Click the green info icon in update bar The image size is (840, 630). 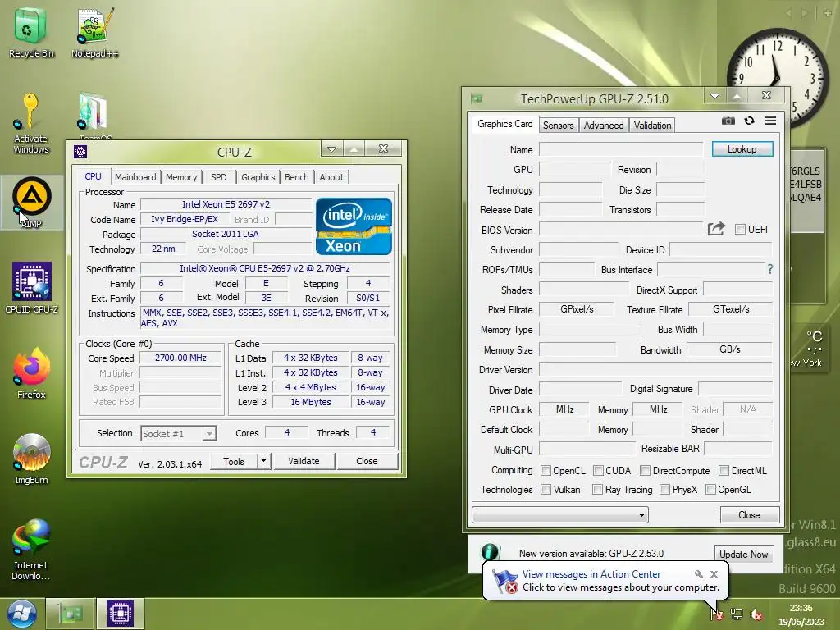tap(490, 551)
